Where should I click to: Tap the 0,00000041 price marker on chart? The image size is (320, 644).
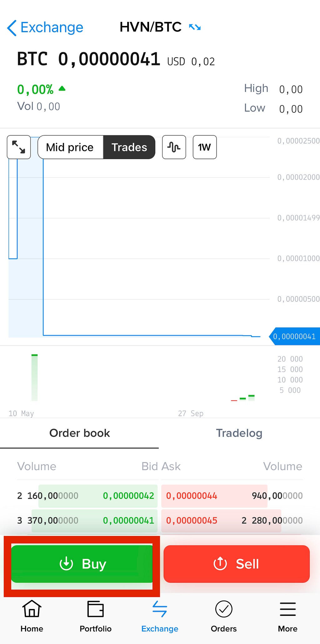[294, 336]
